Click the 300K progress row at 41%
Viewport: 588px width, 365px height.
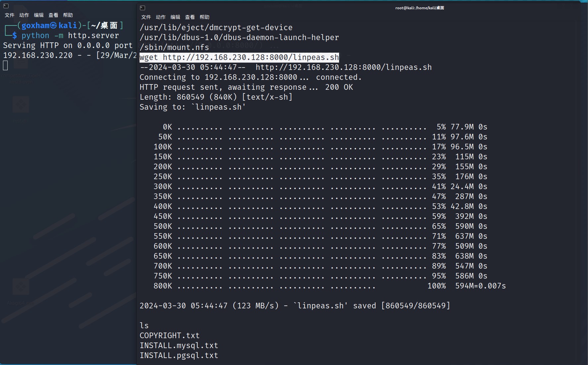pos(320,186)
